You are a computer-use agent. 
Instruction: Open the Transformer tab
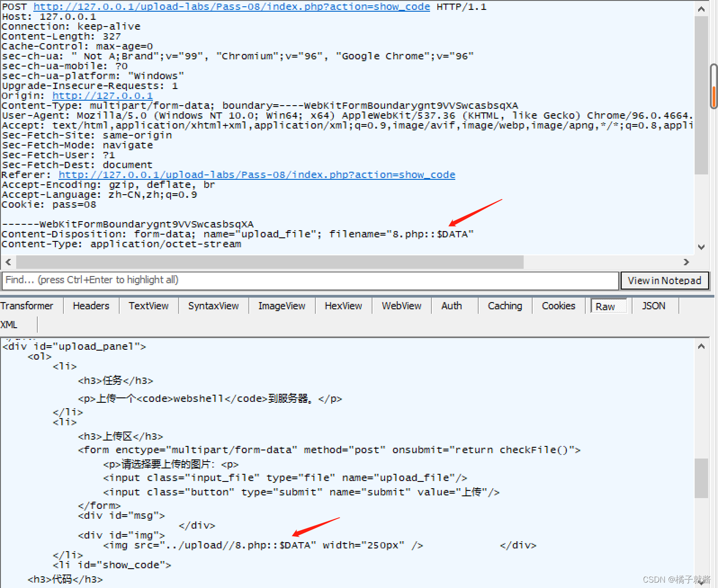[27, 306]
